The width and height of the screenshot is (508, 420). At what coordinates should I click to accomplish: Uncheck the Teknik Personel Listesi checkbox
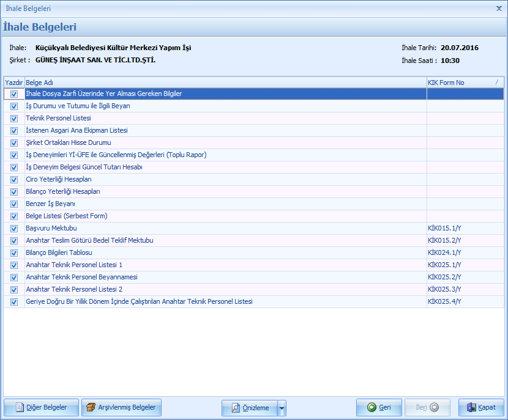[x=13, y=119]
